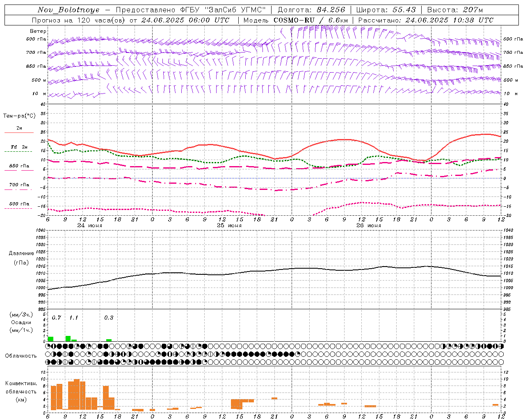525x420 pixels.
Task: Click the Высота: 207м header value
Action: click(x=455, y=10)
